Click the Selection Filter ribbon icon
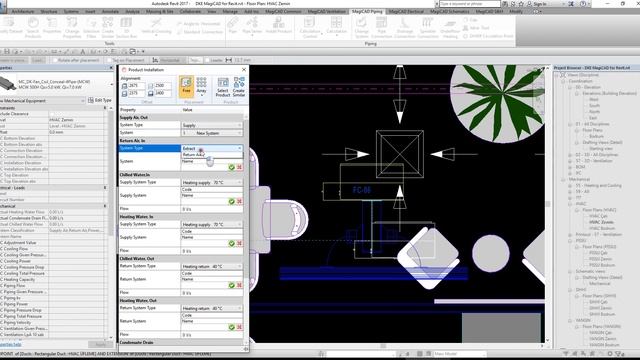Viewport: 640px width, 360px height. (91, 27)
